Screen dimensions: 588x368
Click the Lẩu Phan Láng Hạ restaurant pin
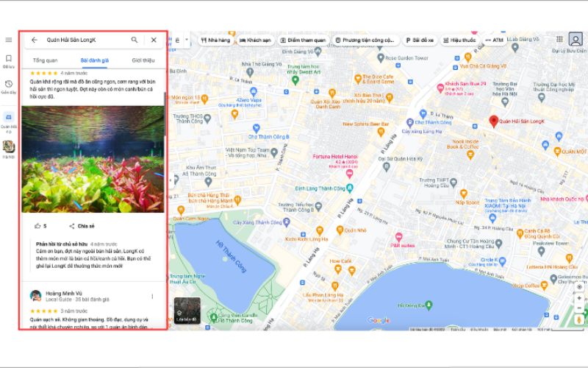[x=335, y=286]
